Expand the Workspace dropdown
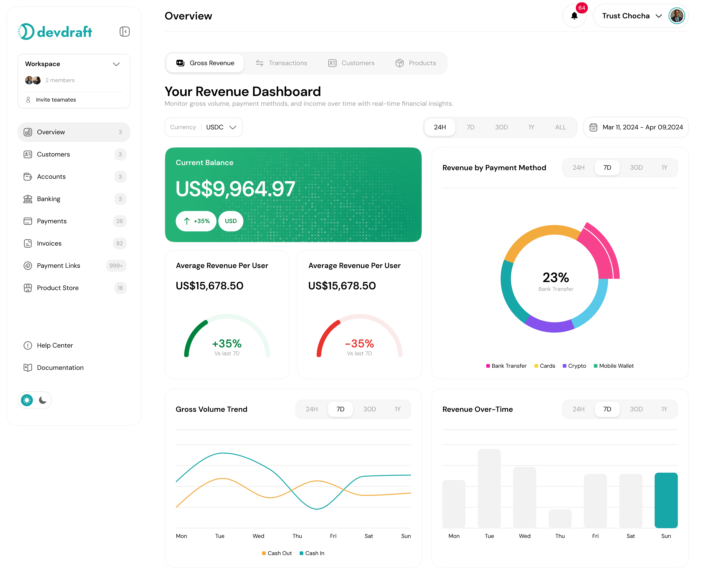Viewport: 701px width, 588px height. coord(116,64)
